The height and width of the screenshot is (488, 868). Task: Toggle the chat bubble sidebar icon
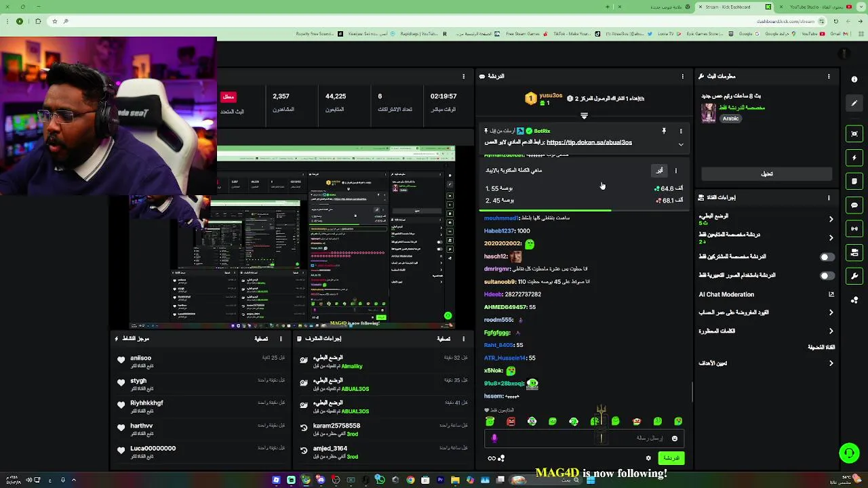(x=854, y=205)
